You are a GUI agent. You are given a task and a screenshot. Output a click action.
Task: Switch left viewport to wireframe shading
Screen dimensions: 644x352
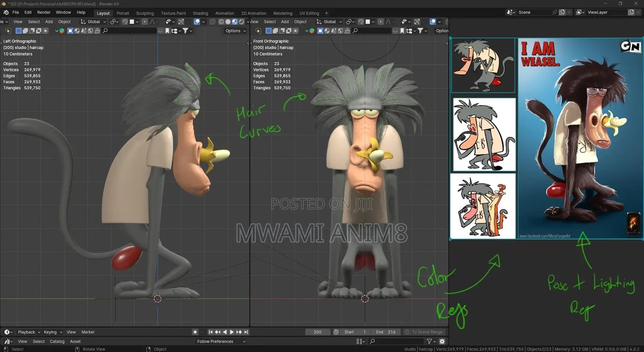(221, 22)
